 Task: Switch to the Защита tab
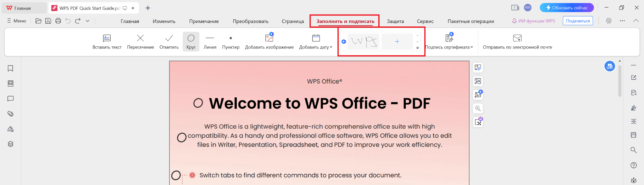coord(395,21)
